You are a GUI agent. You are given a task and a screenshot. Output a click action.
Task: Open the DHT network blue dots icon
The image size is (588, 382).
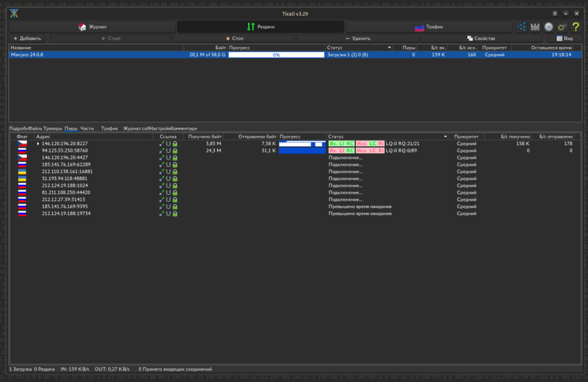click(x=521, y=26)
